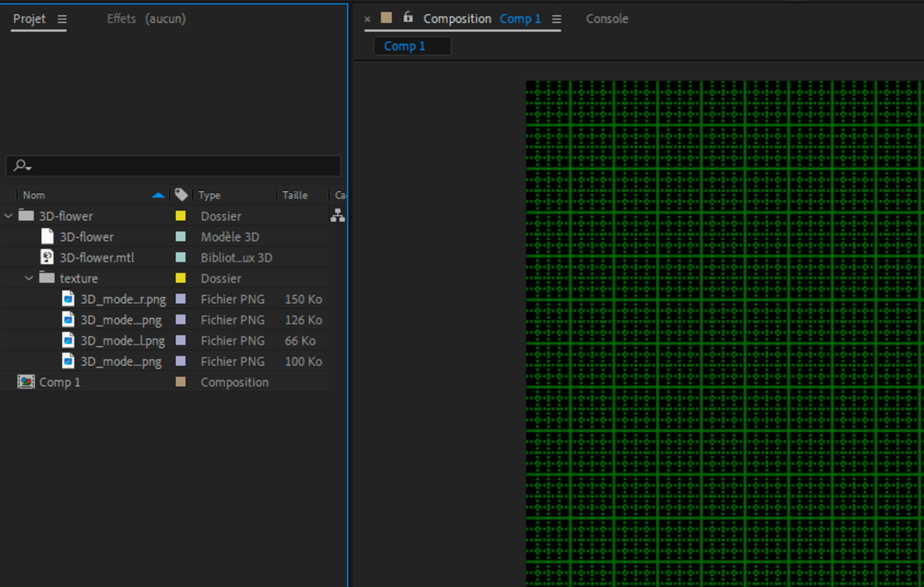Select the 3D-flower.mtl file icon

click(47, 257)
